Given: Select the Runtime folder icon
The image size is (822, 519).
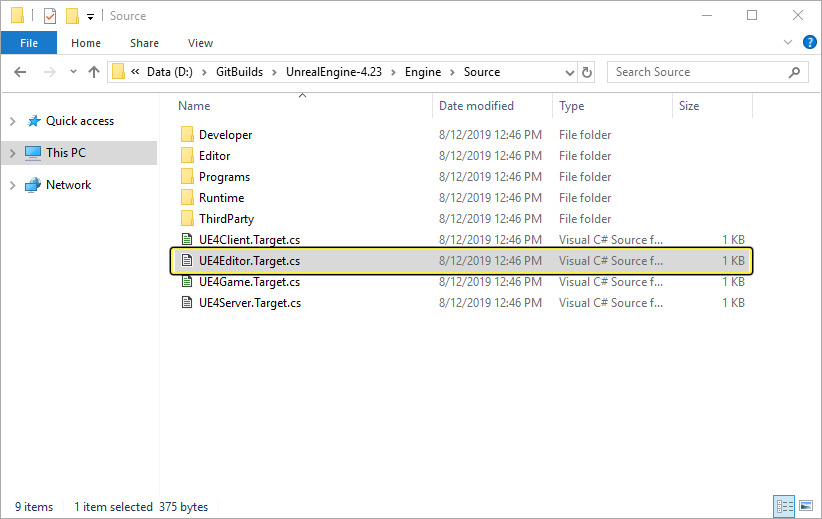Looking at the screenshot, I should click(187, 198).
